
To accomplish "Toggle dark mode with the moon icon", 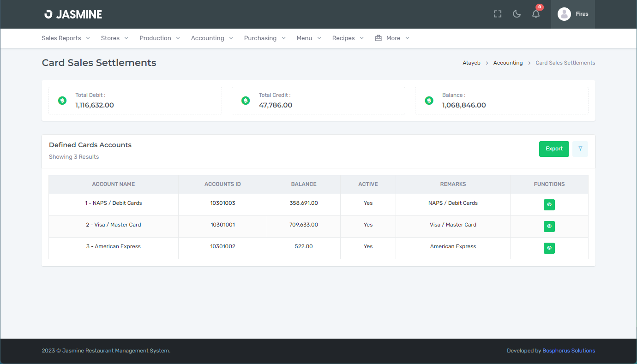I will pos(517,14).
